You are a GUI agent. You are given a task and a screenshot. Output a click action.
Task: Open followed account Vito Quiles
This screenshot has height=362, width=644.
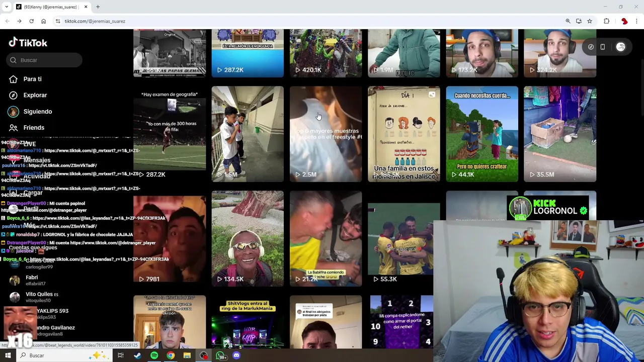(x=38, y=297)
